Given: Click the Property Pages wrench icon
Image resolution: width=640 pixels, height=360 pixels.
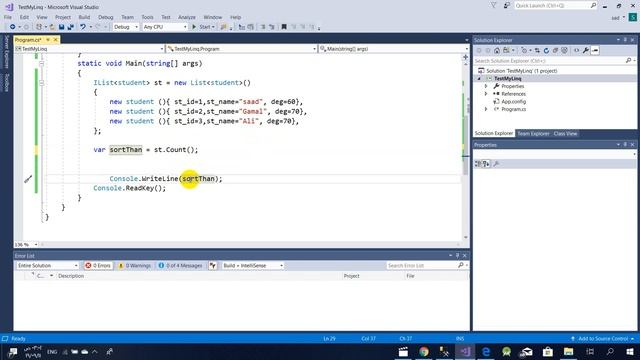Looking at the screenshot, I should pos(496,164).
